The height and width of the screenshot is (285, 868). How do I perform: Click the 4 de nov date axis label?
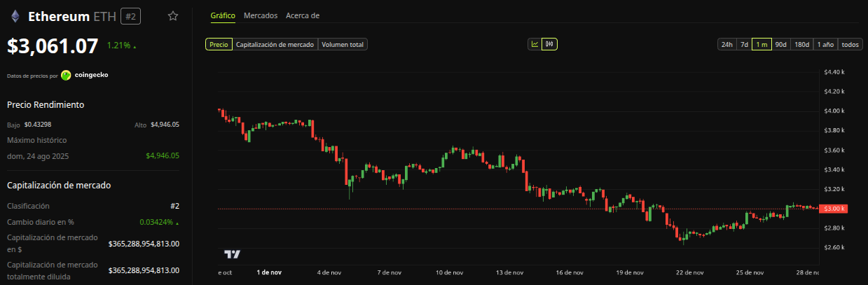click(329, 272)
